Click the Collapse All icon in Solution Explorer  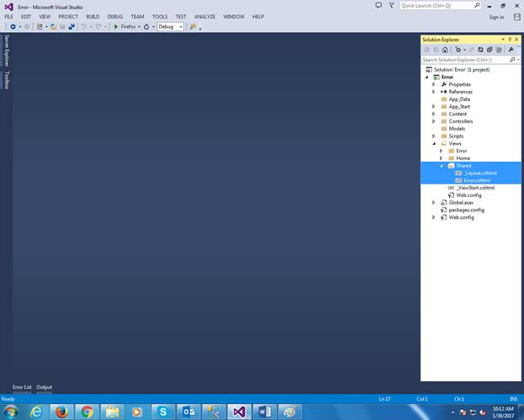[490, 50]
